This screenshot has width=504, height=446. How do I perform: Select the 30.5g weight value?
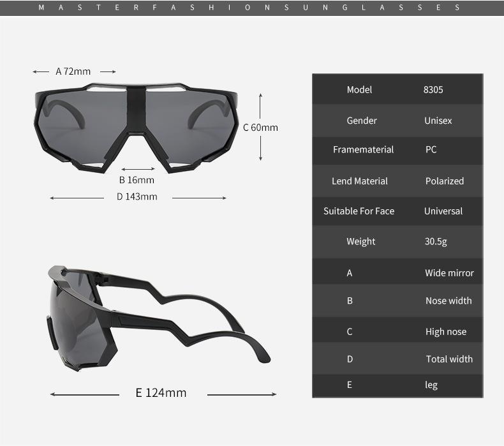(436, 241)
